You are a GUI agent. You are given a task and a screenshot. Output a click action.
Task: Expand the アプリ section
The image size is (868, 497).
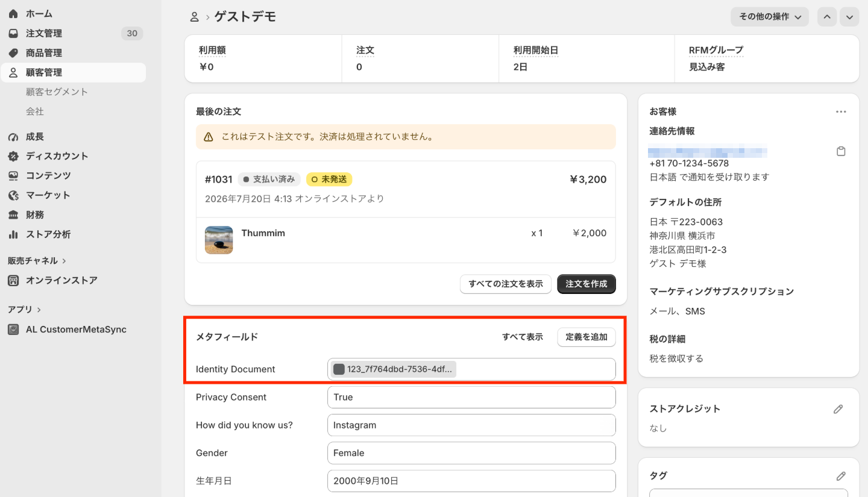(25, 309)
